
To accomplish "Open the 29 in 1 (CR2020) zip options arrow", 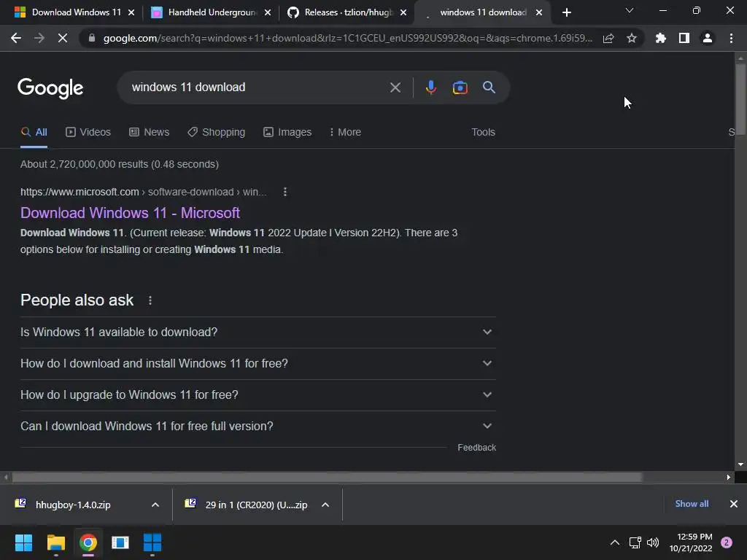I will click(x=325, y=505).
